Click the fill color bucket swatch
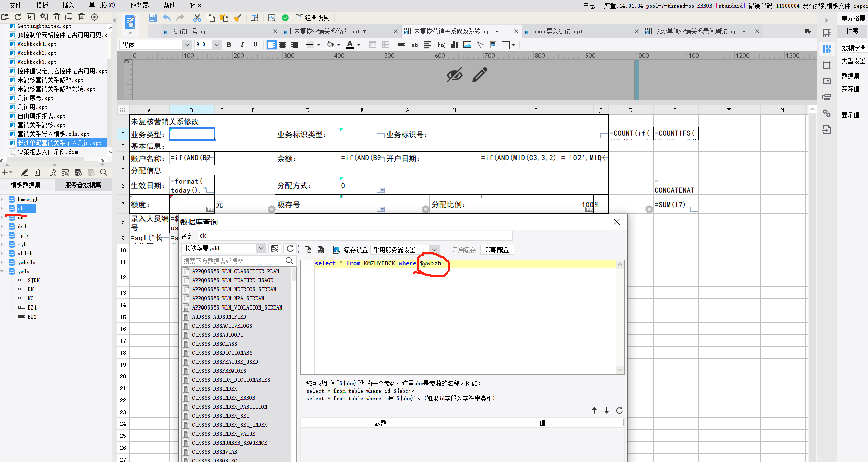The width and height of the screenshot is (868, 462). pyautogui.click(x=330, y=45)
